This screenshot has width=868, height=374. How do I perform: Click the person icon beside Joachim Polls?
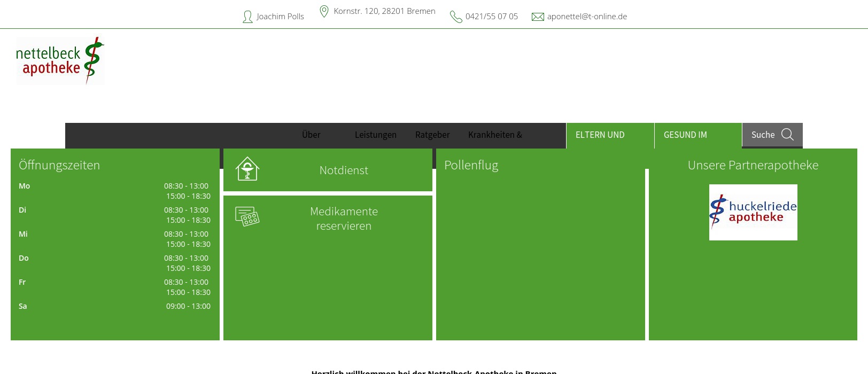(x=247, y=17)
